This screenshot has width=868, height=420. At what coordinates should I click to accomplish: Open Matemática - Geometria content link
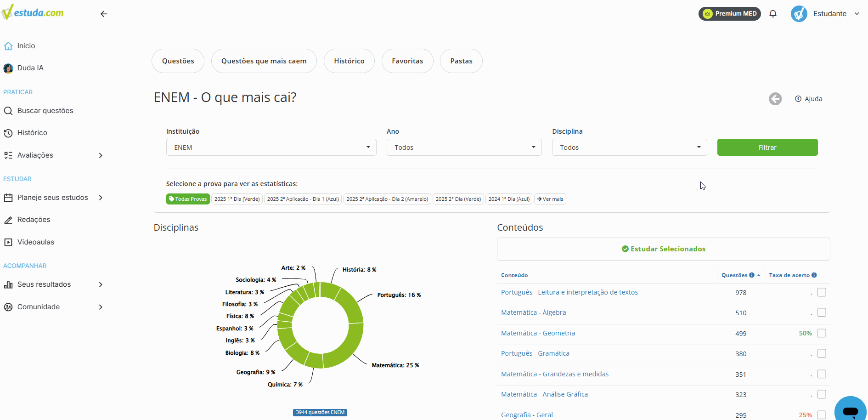click(x=538, y=333)
